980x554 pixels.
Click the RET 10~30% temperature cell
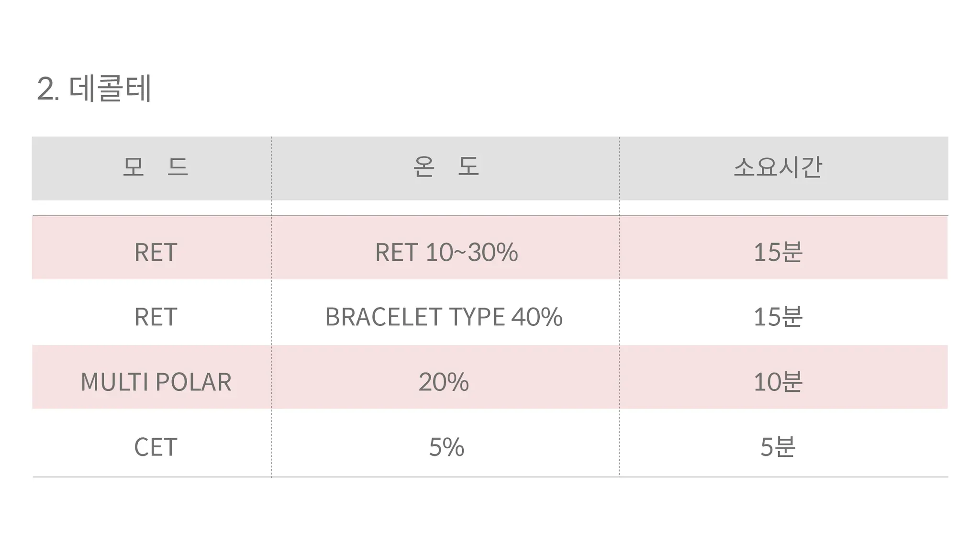(x=445, y=252)
